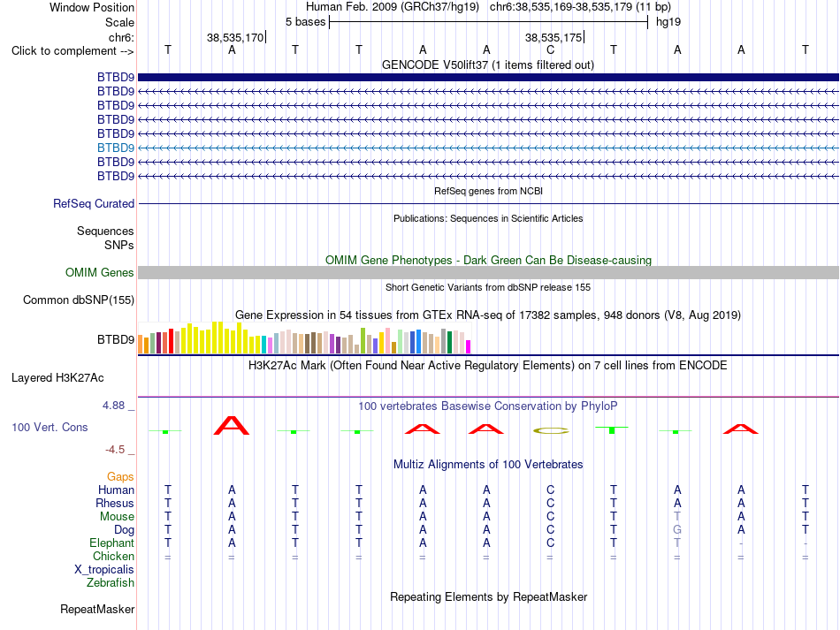The width and height of the screenshot is (840, 630).
Task: Click the GTEx Gene Expression track title
Action: point(488,315)
